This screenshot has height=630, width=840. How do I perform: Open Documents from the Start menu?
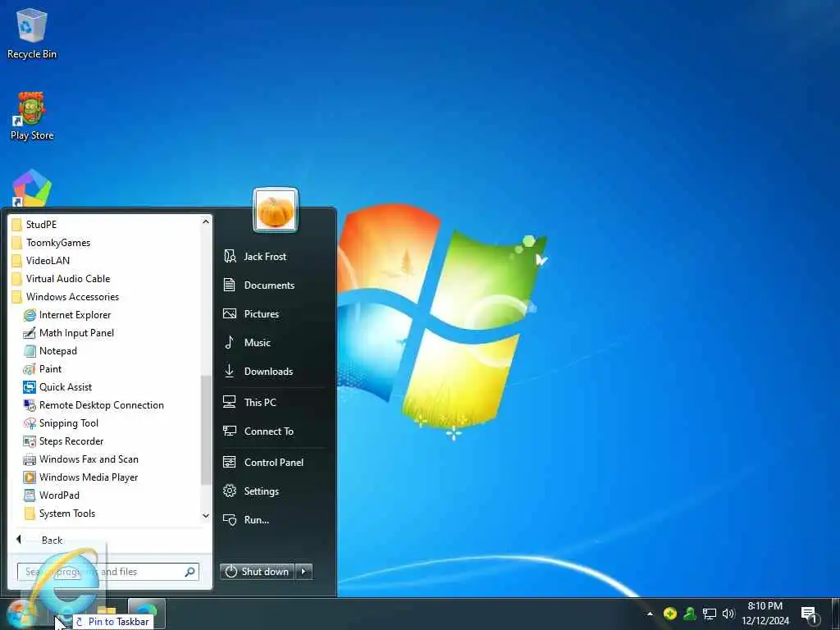[258, 285]
